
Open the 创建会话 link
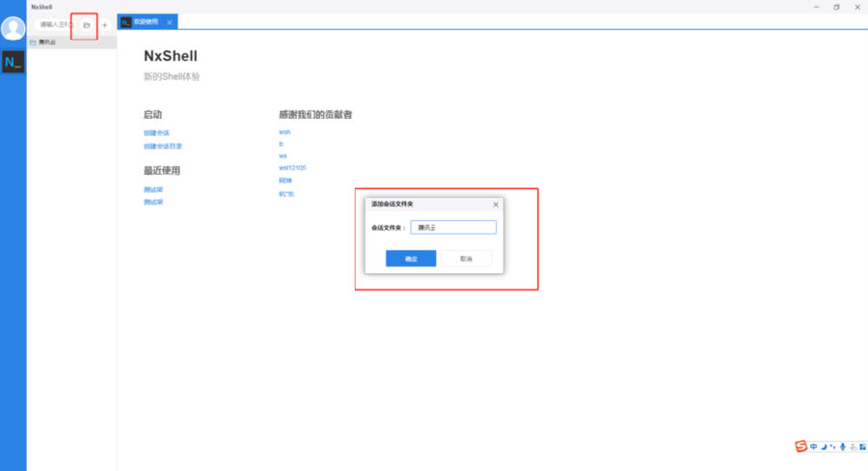[x=156, y=133]
